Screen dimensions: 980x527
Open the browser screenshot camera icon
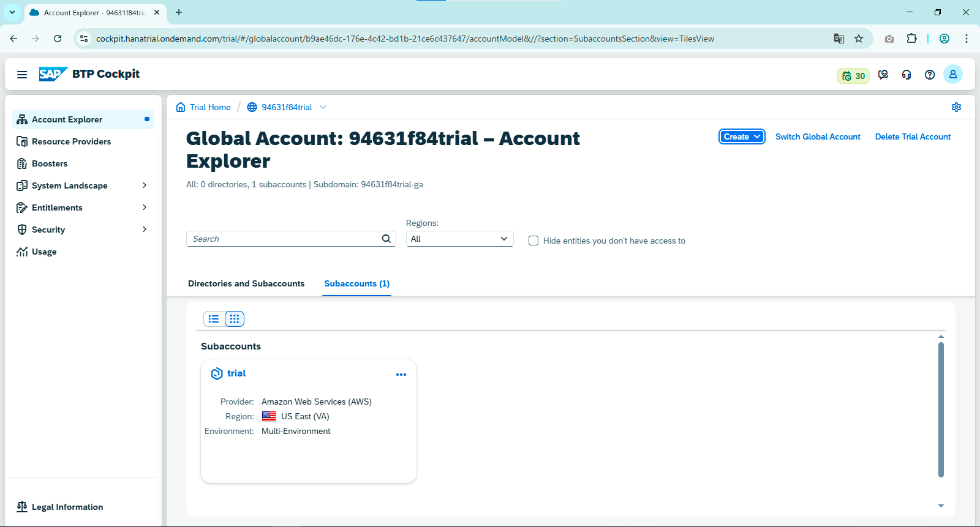889,39
